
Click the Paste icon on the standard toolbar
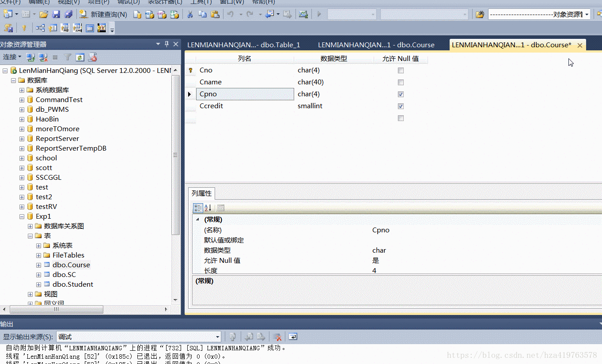(215, 14)
